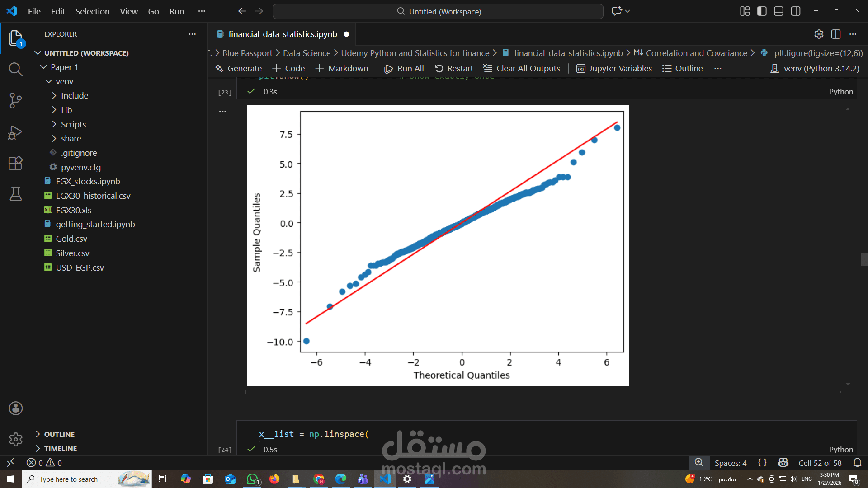The height and width of the screenshot is (488, 868).
Task: Open the Selection menu
Action: 92,11
